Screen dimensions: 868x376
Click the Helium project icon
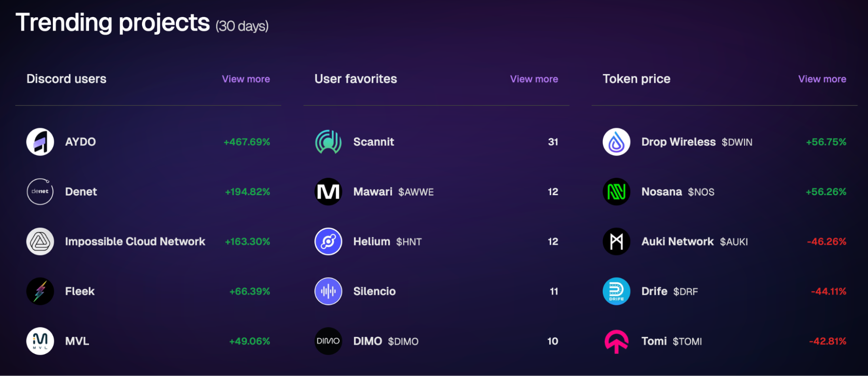(328, 242)
